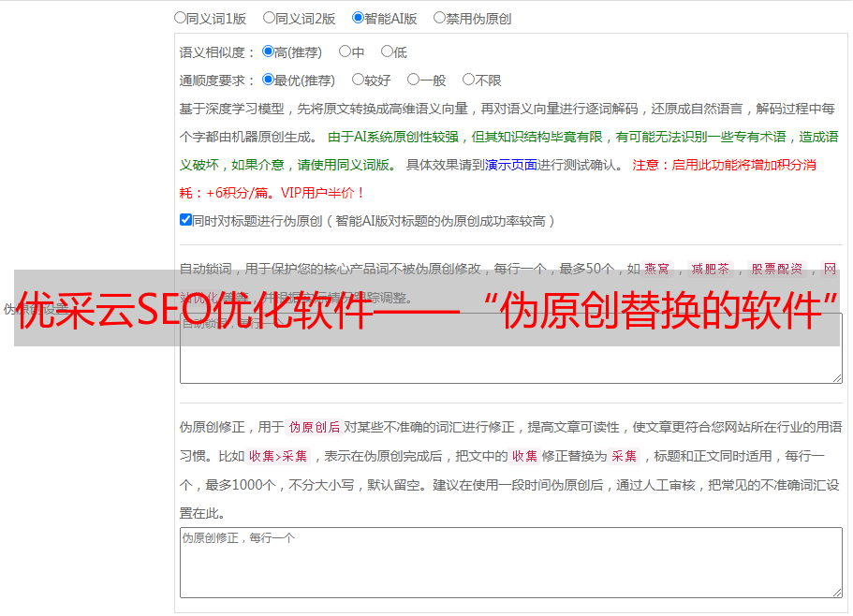
Task: Click the 燕窝 example keyword
Action: click(x=657, y=269)
